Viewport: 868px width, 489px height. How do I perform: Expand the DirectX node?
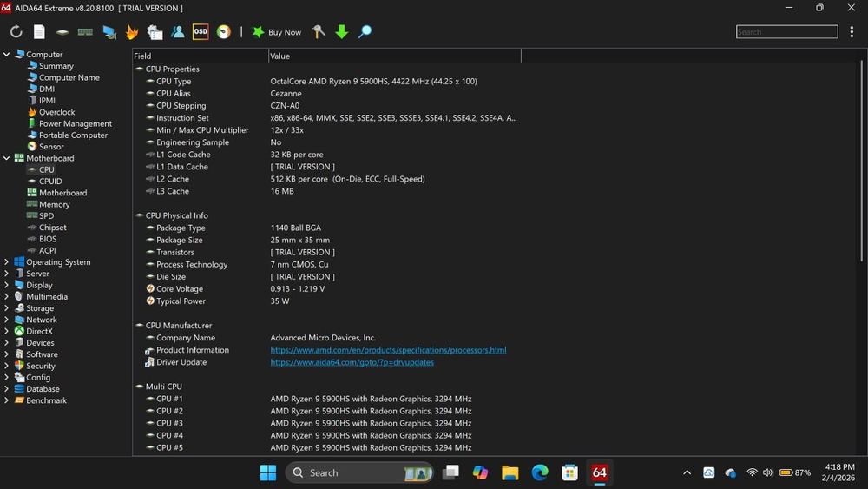7,331
